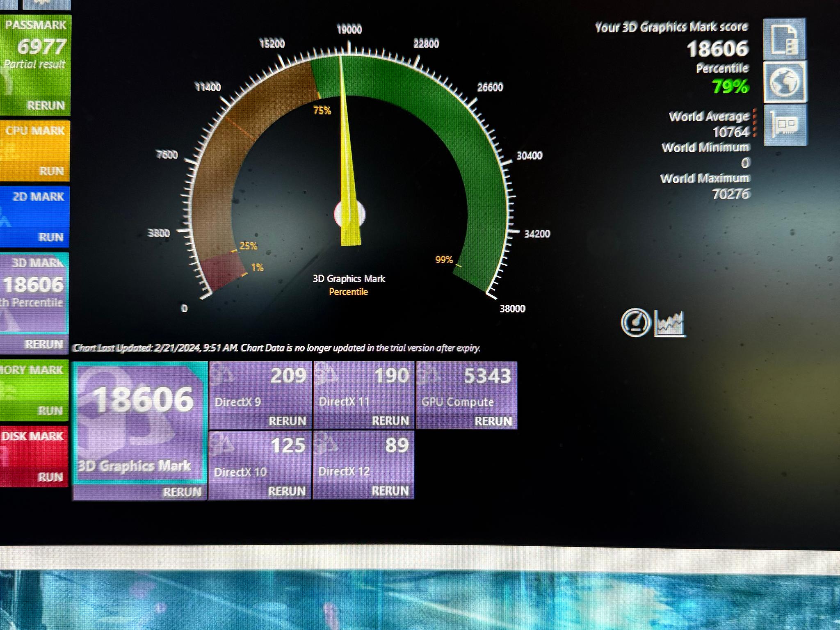Run the CPU Mark test
The image size is (840, 630).
click(x=51, y=171)
